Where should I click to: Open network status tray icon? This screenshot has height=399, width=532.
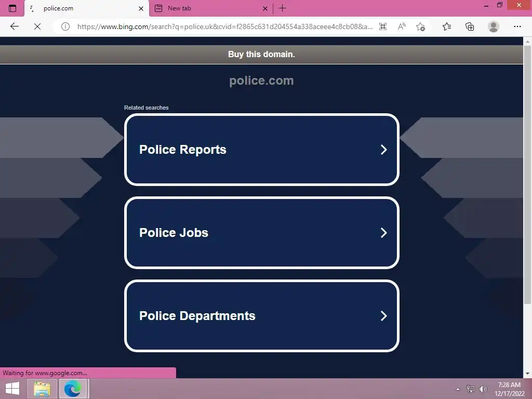pos(471,389)
